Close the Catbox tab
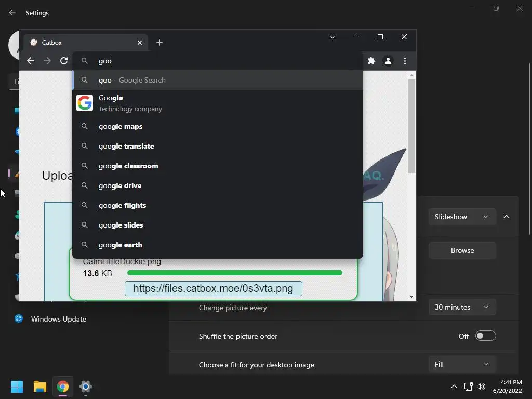The height and width of the screenshot is (399, 532). pyautogui.click(x=140, y=43)
